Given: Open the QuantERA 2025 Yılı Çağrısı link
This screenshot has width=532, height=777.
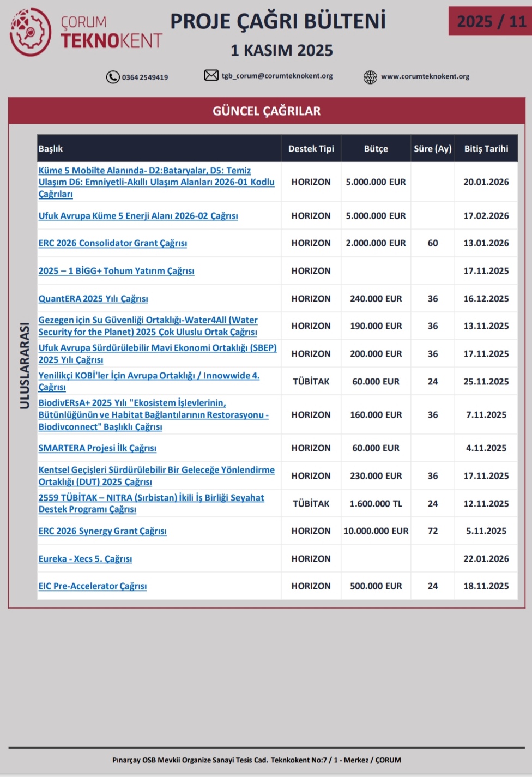Looking at the screenshot, I should tap(93, 299).
